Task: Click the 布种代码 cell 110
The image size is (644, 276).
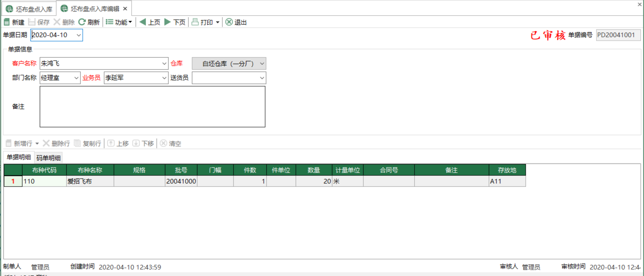Action: click(44, 181)
